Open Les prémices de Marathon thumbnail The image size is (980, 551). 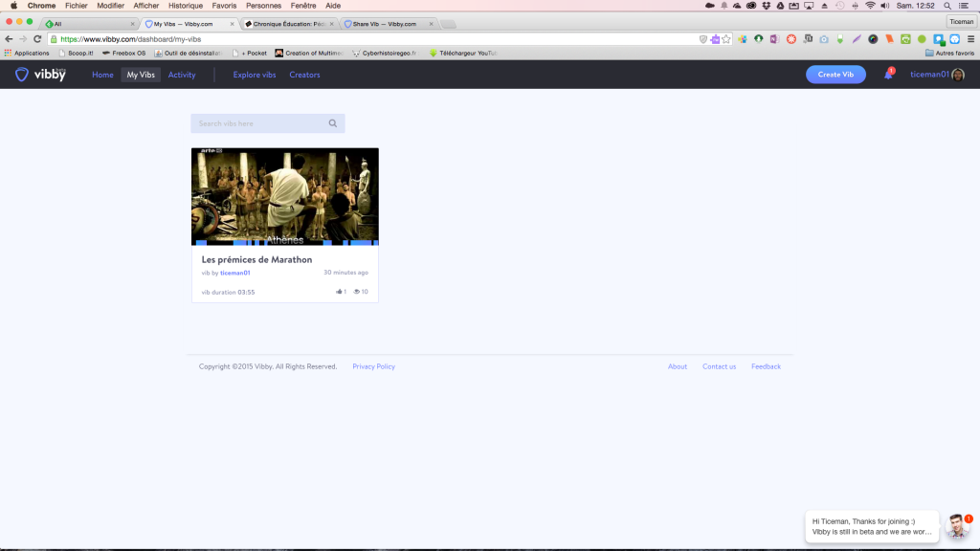click(285, 197)
